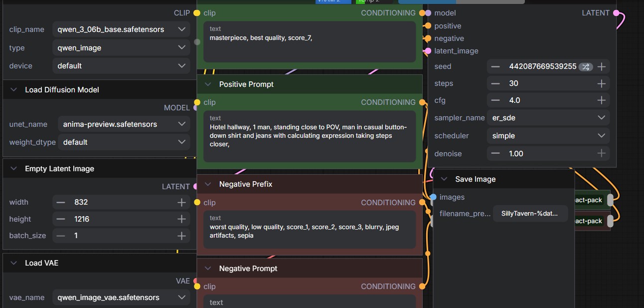The height and width of the screenshot is (308, 644).
Task: Increase the width value with plus
Action: 181,202
